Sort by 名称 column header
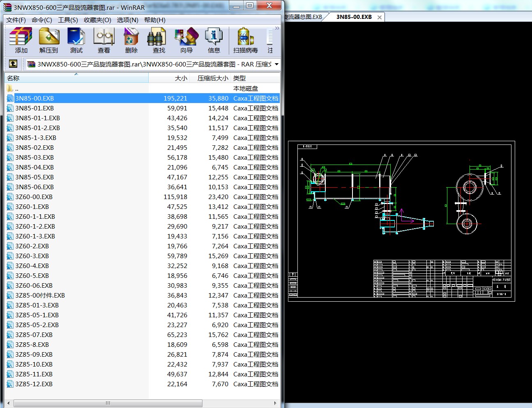 (76, 78)
